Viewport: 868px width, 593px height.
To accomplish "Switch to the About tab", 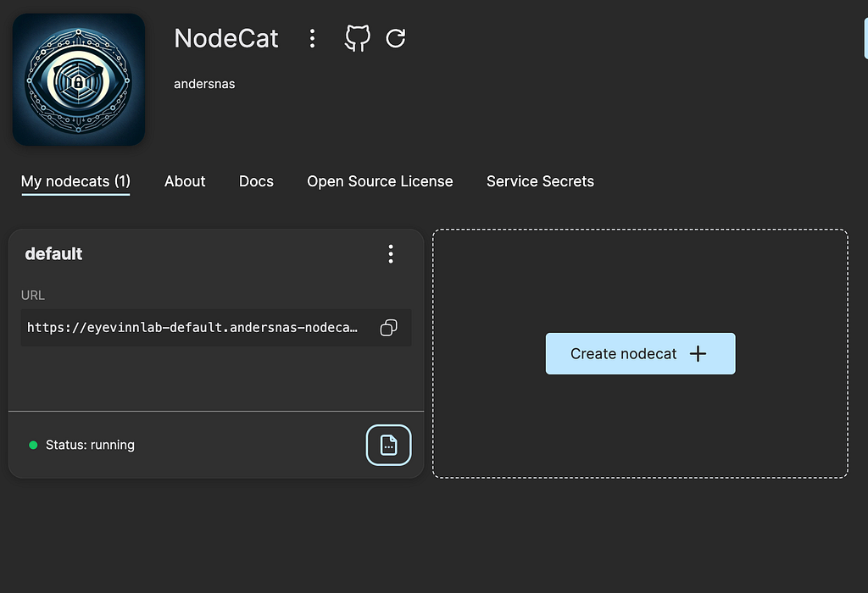I will pos(185,181).
